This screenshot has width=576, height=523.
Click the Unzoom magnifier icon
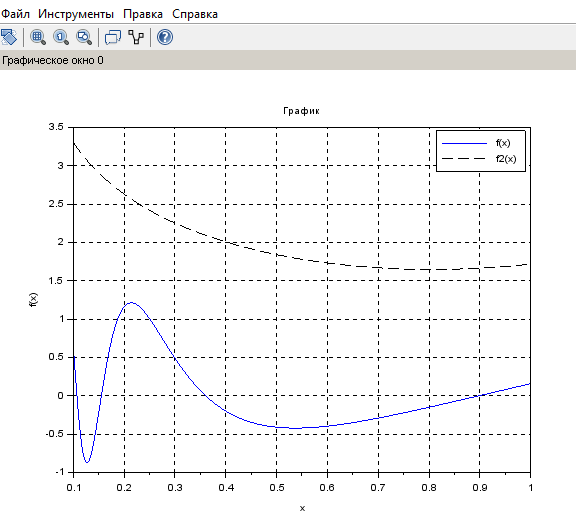(84, 37)
